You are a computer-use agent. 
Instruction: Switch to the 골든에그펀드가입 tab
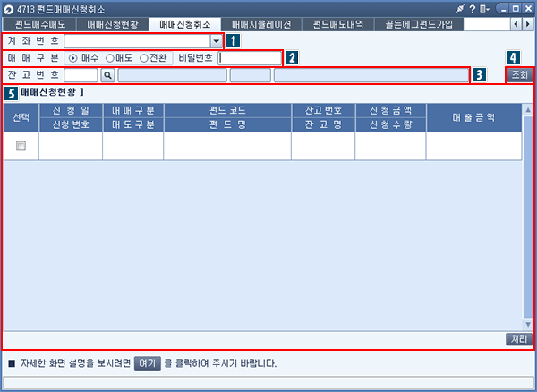click(x=419, y=25)
